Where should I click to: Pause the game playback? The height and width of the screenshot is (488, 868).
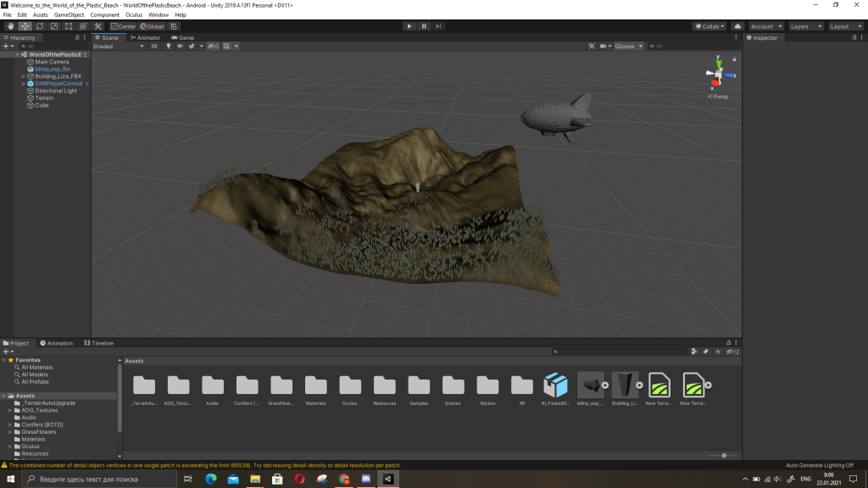(x=424, y=26)
